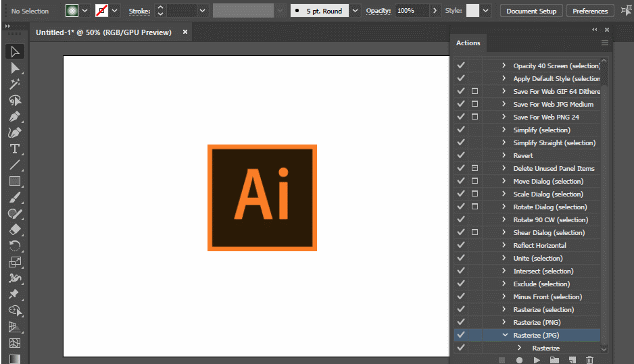The width and height of the screenshot is (634, 364).
Task: Toggle dialog for Delete Unused Panel Items
Action: click(x=474, y=168)
